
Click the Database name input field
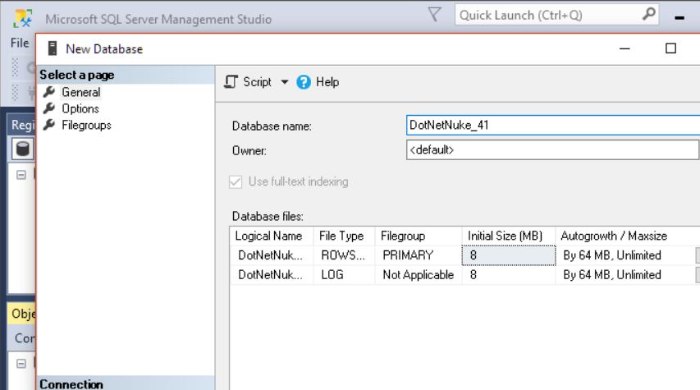point(553,125)
